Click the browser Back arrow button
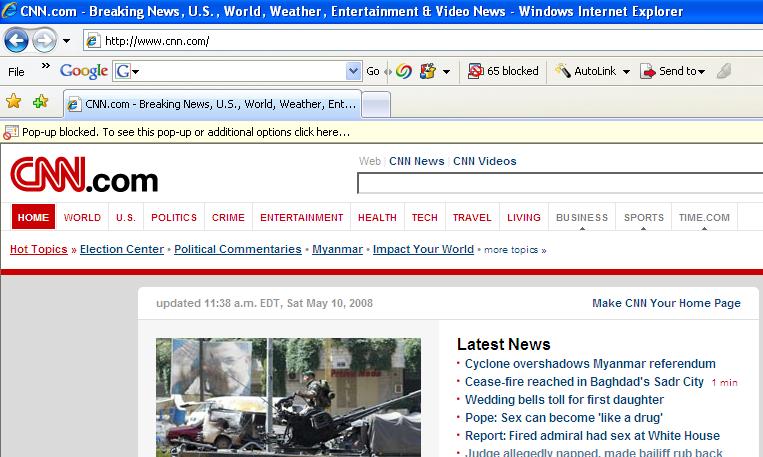The width and height of the screenshot is (763, 457). pos(16,41)
